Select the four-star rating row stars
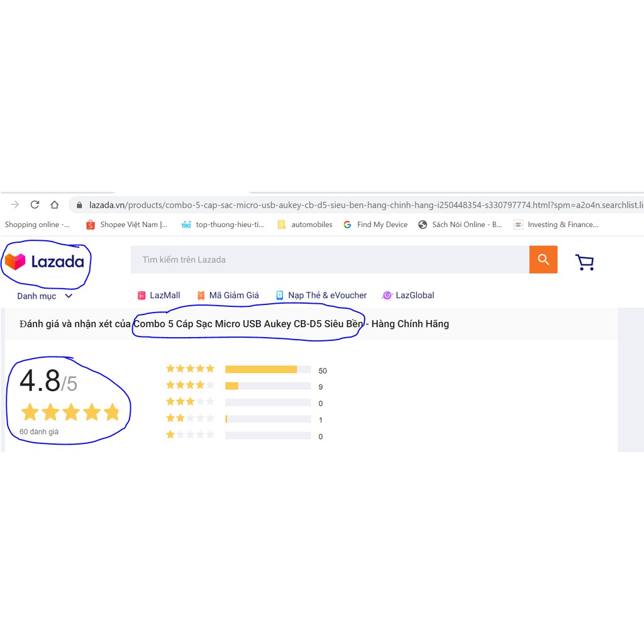The image size is (644, 644). [190, 385]
